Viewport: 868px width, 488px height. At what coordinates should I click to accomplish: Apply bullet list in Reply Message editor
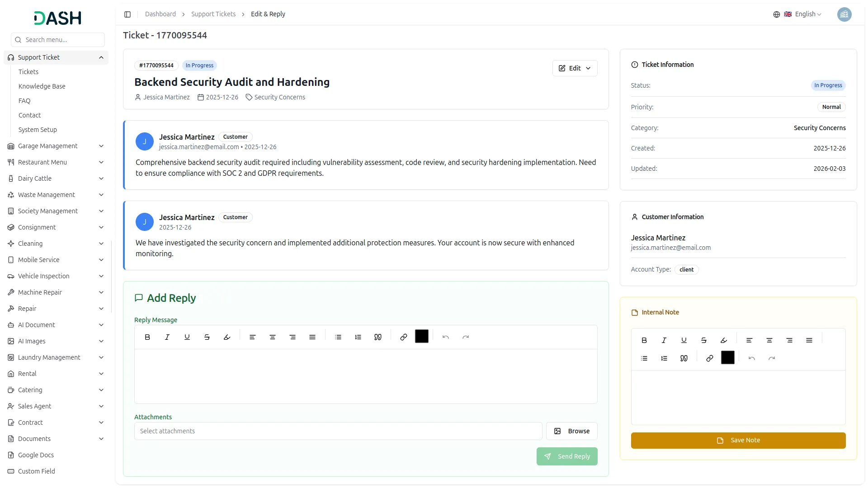[x=338, y=337]
